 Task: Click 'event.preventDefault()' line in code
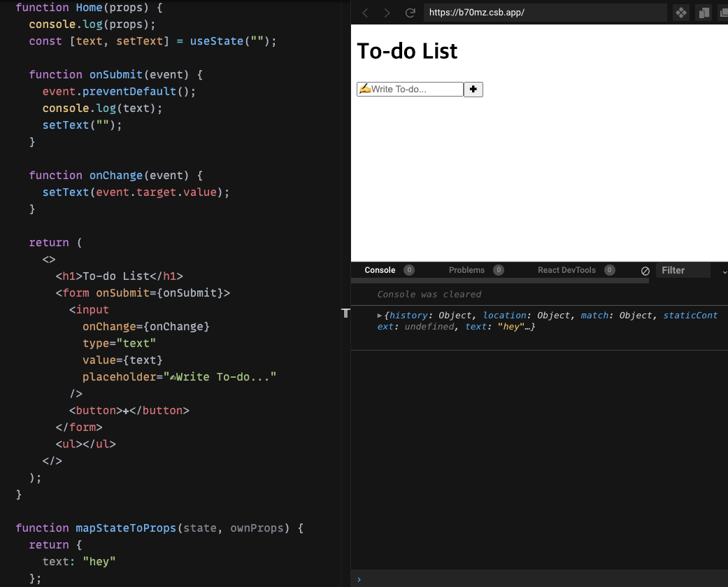click(x=119, y=92)
